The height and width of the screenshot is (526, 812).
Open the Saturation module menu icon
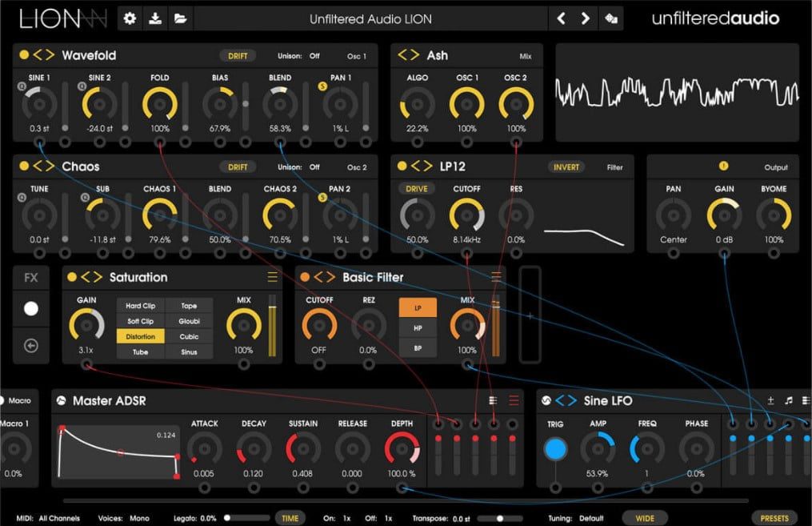coord(272,277)
